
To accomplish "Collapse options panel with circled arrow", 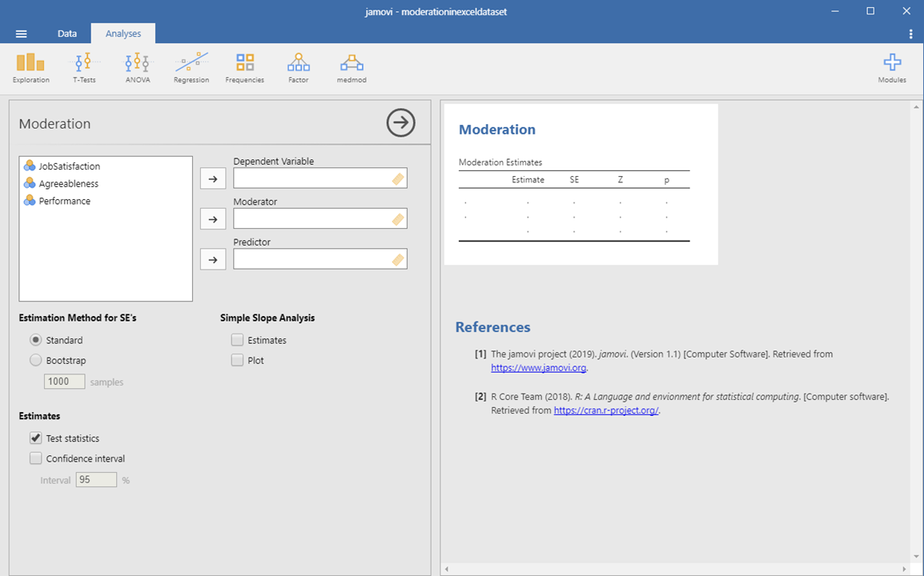I will click(x=400, y=123).
